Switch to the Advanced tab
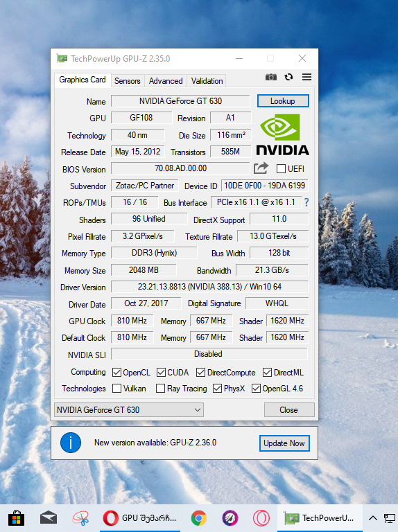This screenshot has width=398, height=532. (166, 81)
